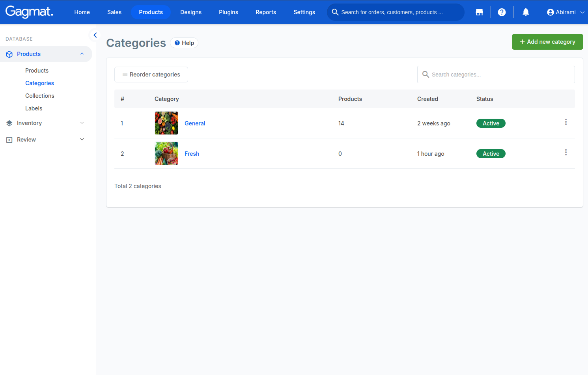Screen dimensions: 588x375
Task: Collapse the Products section chevron in sidebar
Action: pos(82,54)
